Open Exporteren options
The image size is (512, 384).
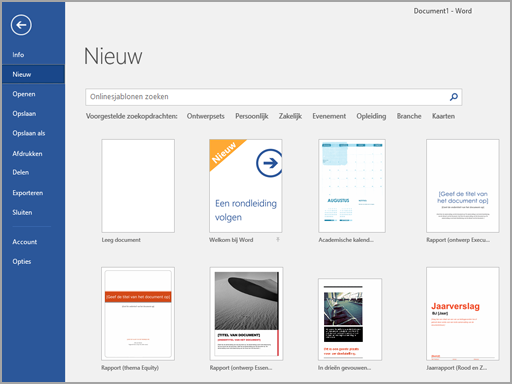point(28,193)
